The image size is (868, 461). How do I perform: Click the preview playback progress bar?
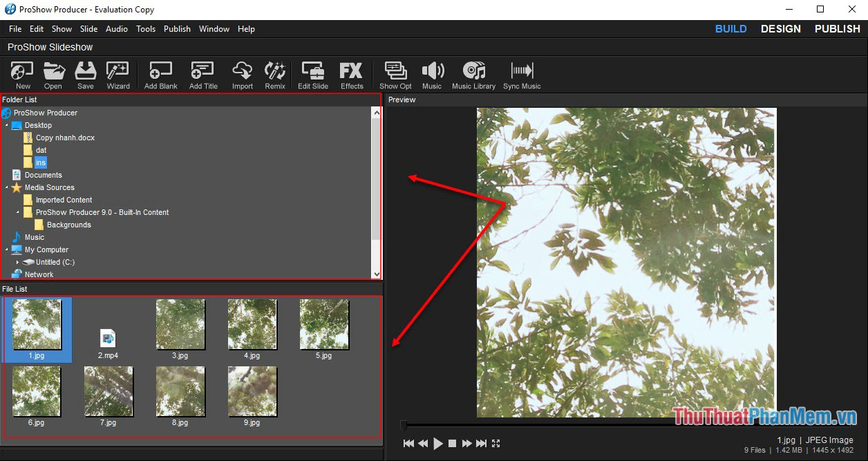pos(622,426)
